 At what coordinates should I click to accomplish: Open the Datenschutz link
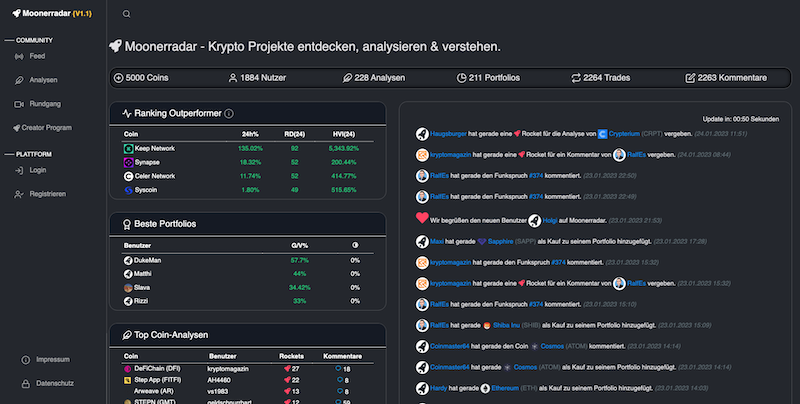[x=54, y=384]
